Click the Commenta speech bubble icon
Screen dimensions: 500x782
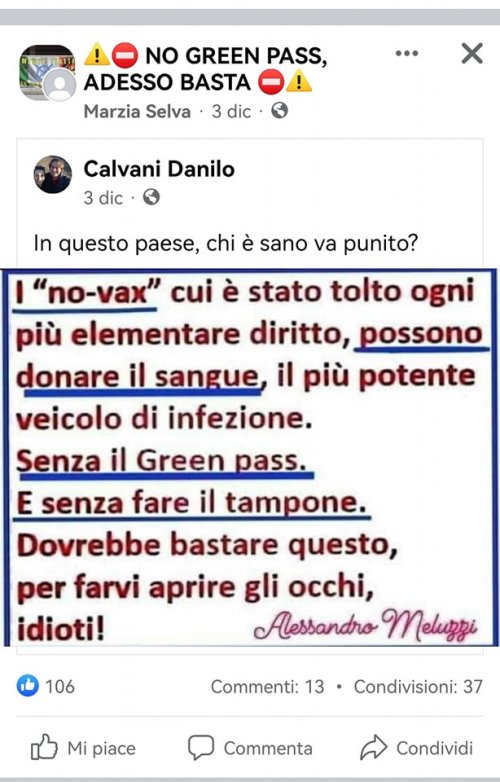(201, 748)
